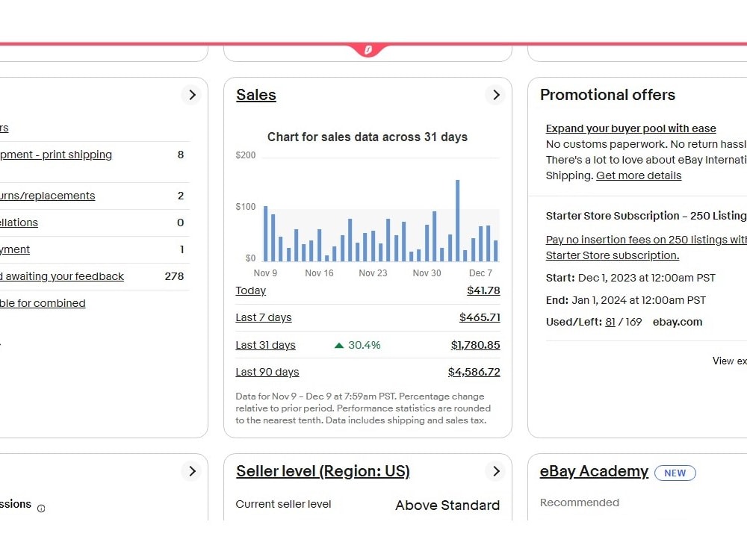This screenshot has width=747, height=560.
Task: Click the NEW badge beside eBay Academy
Action: (x=675, y=473)
